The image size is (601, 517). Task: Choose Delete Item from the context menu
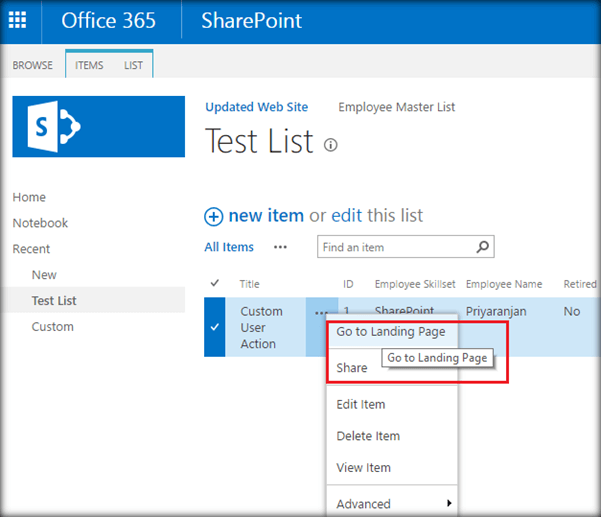pos(367,436)
